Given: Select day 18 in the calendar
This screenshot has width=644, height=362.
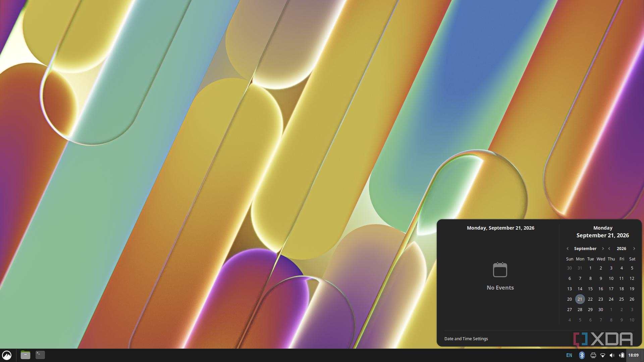Looking at the screenshot, I should pyautogui.click(x=622, y=289).
